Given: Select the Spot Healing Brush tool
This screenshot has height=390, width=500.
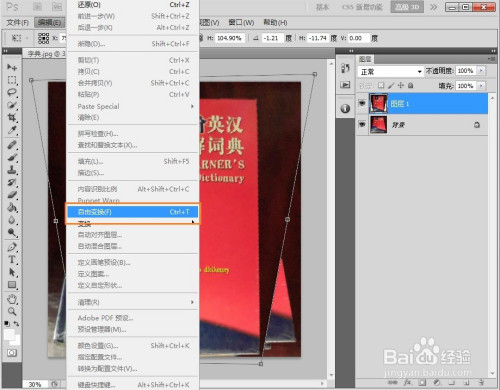Looking at the screenshot, I should click(x=12, y=145).
